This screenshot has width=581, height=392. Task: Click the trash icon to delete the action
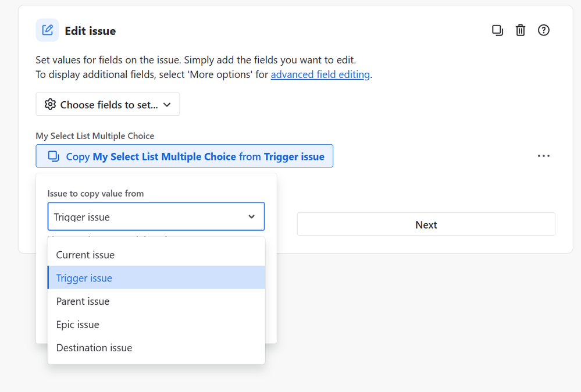click(x=521, y=30)
